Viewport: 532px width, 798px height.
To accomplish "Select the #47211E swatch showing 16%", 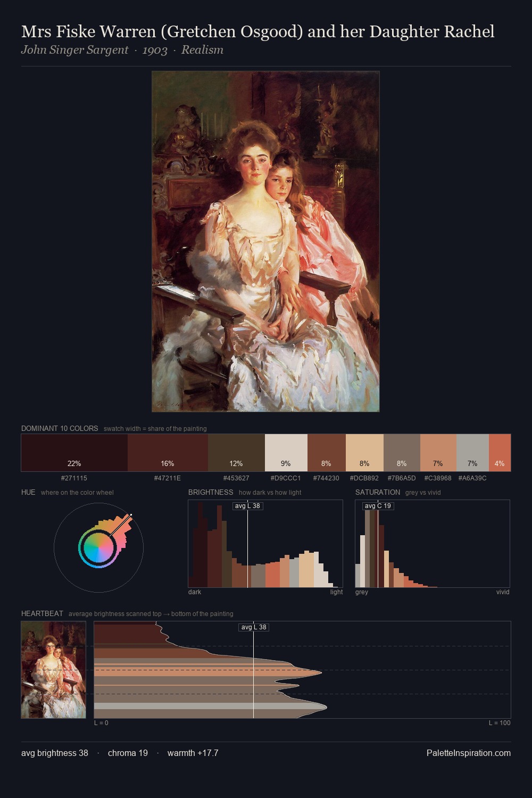I will click(x=168, y=453).
